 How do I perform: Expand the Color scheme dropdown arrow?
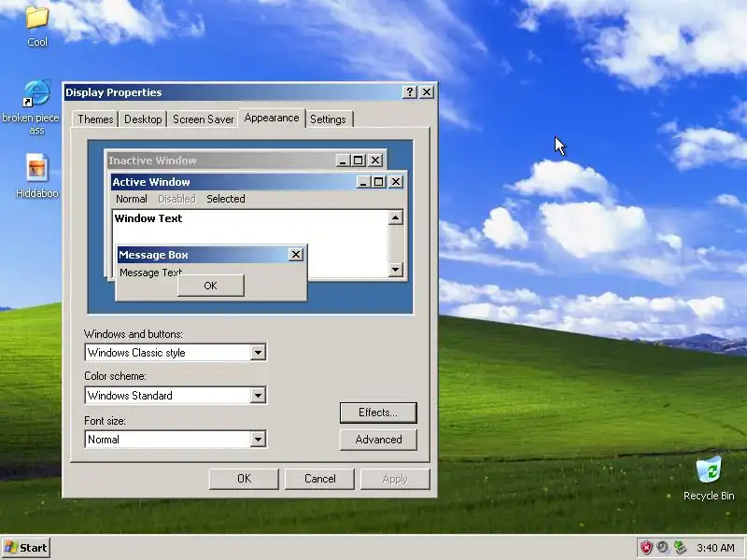[258, 395]
